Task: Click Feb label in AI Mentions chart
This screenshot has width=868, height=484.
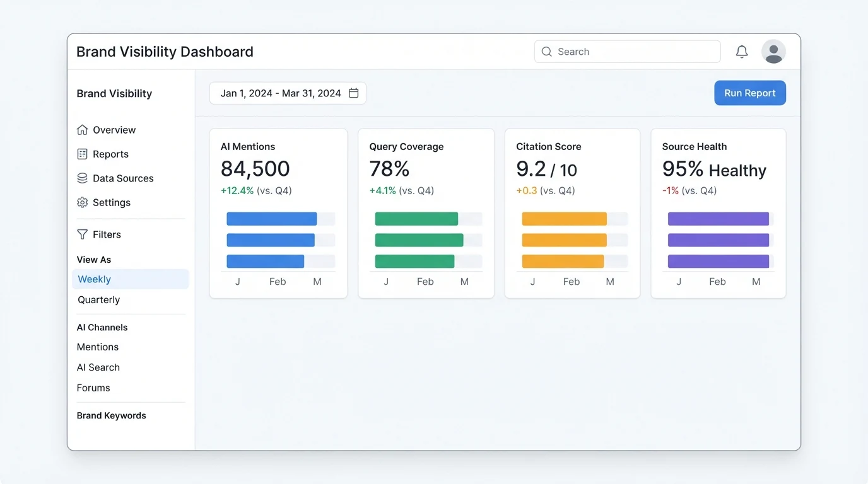Action: (278, 282)
